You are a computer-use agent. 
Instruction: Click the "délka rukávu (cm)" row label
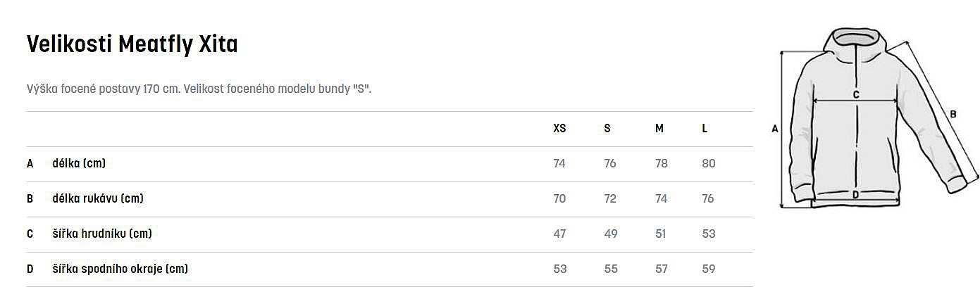pyautogui.click(x=98, y=199)
